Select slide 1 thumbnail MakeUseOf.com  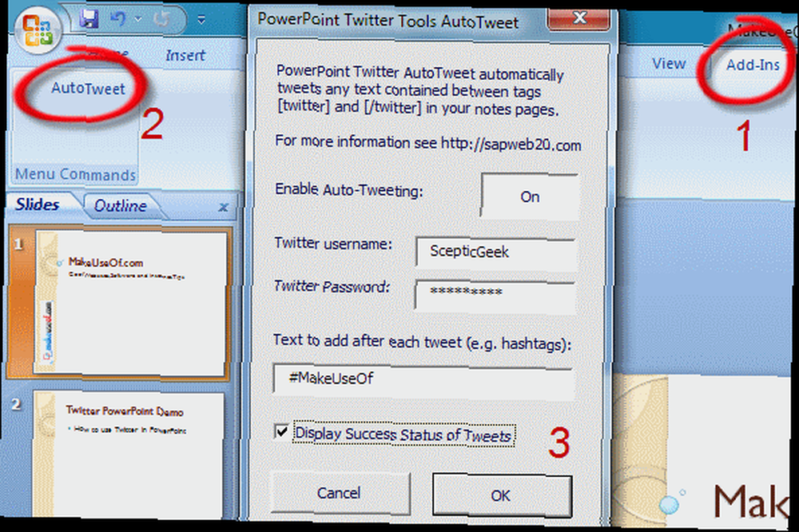pos(130,304)
